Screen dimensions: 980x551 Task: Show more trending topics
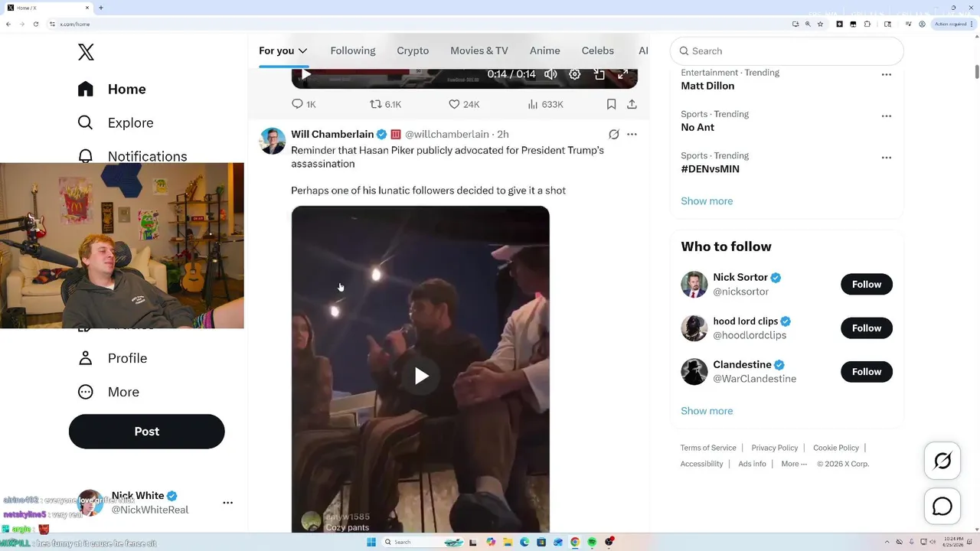[707, 201]
